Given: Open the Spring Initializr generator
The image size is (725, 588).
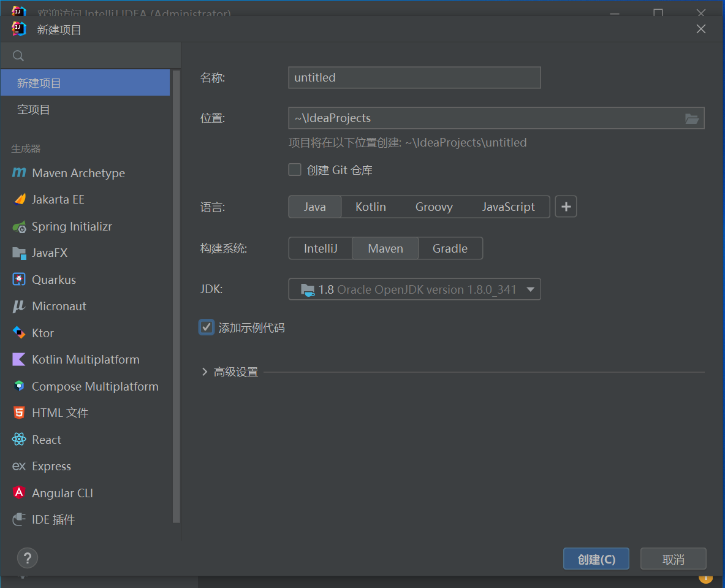Looking at the screenshot, I should (x=72, y=226).
